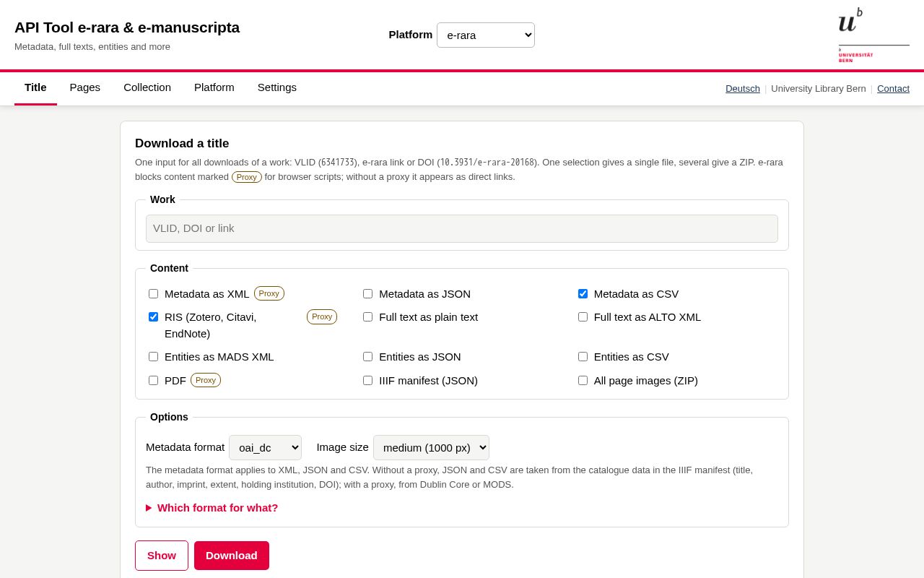Switch language via the Deutsch link
This screenshot has width=924, height=578.
[743, 89]
